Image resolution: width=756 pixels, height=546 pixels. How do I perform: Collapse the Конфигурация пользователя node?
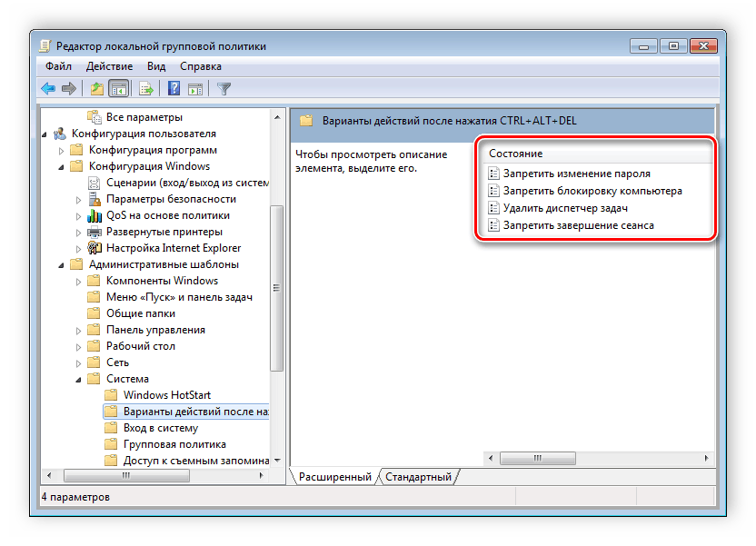coord(45,134)
